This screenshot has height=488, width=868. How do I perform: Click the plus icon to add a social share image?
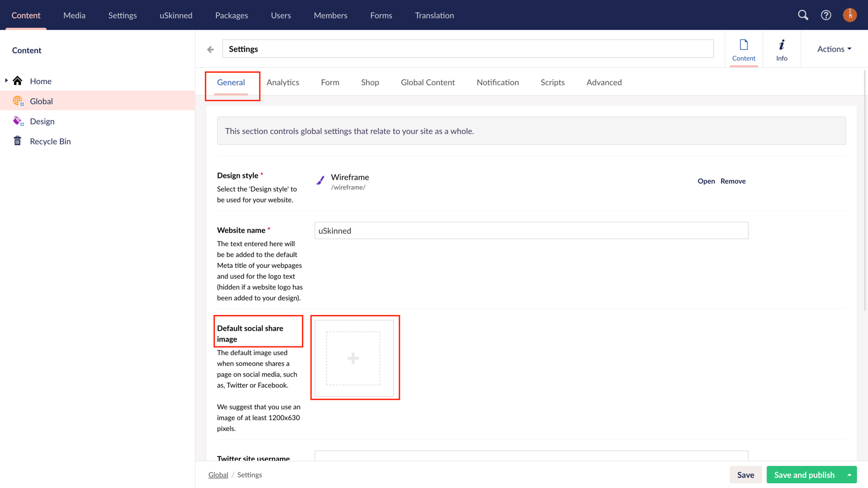click(353, 358)
